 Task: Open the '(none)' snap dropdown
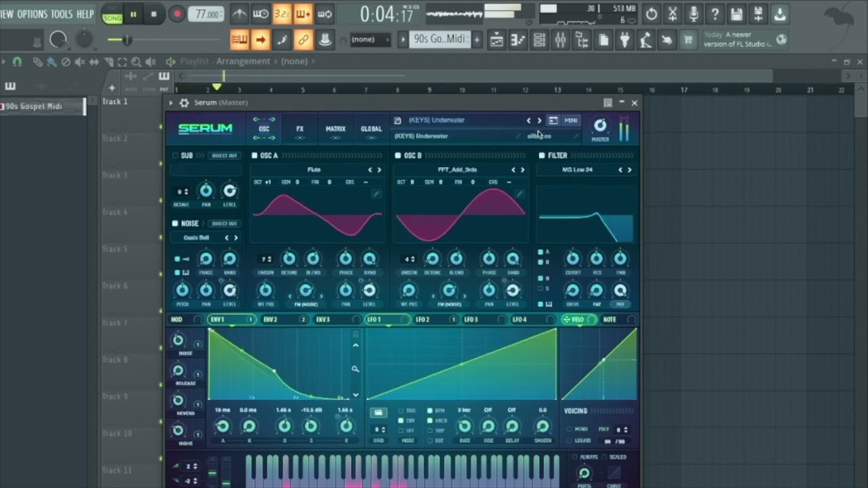[x=370, y=39]
